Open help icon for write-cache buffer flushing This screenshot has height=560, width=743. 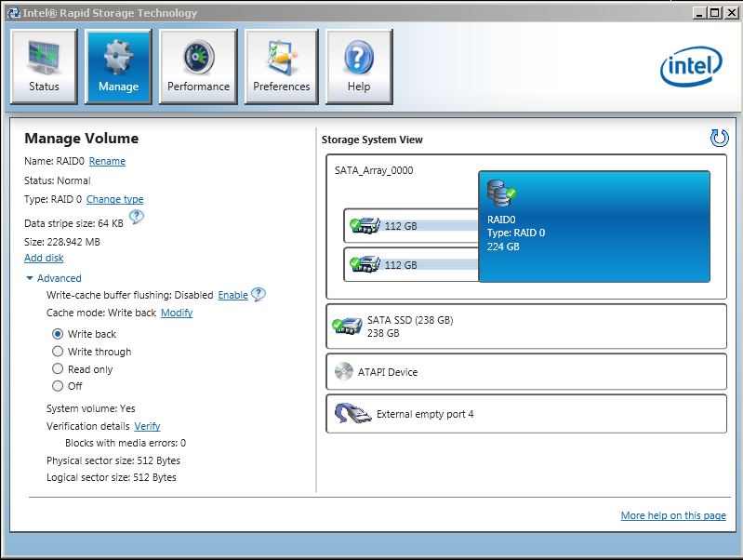coord(259,294)
